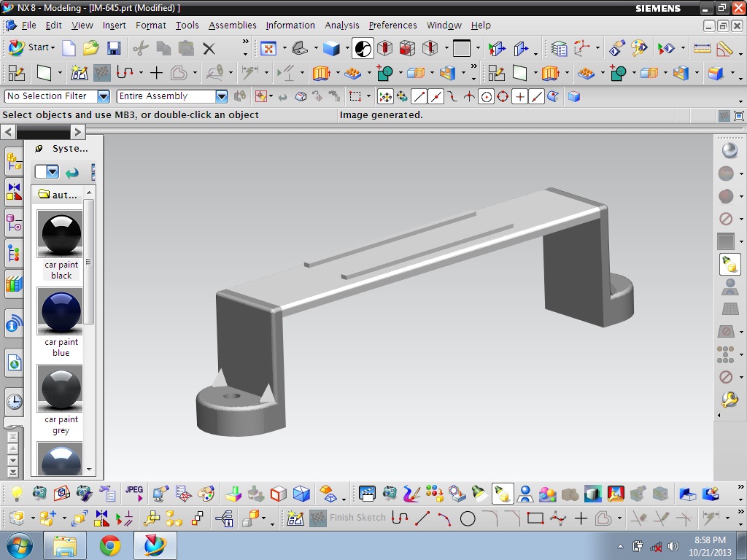Screen dimensions: 747x560
Task: Select the Export JPEG icon
Action: click(134, 493)
